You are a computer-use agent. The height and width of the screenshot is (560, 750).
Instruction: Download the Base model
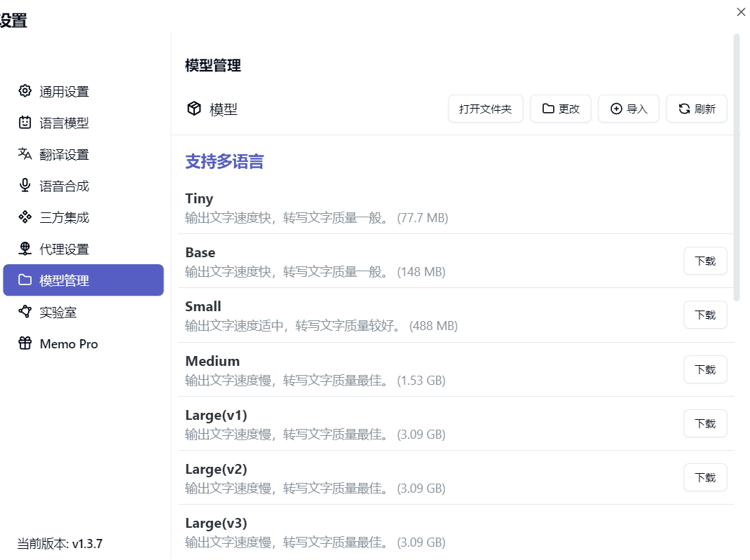(705, 261)
